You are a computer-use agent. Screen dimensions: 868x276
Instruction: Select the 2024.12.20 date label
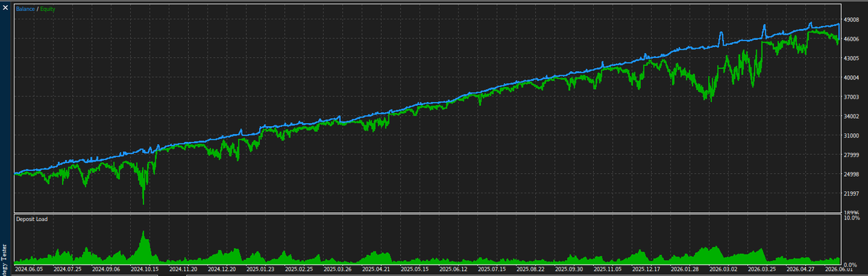223,269
